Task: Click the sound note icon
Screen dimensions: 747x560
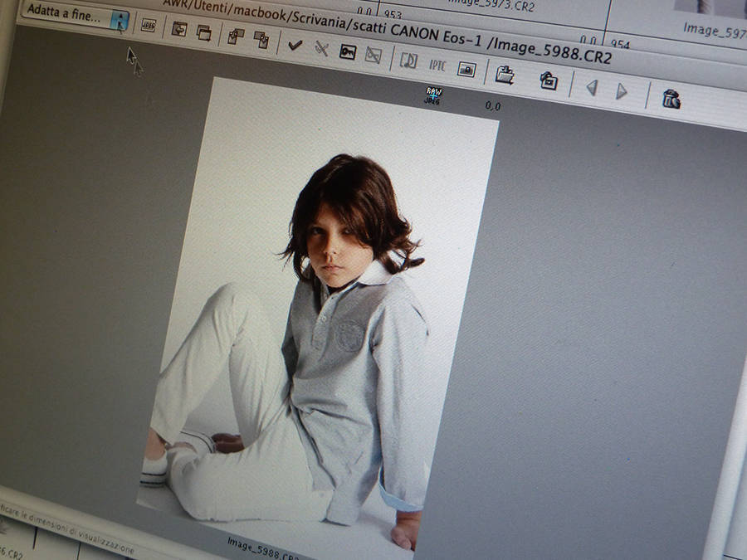Action: point(408,61)
